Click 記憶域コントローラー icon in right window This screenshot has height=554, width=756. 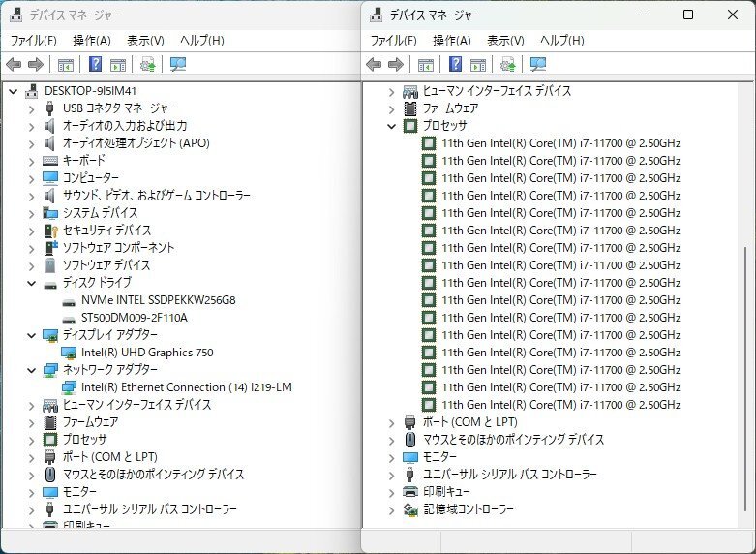(410, 509)
